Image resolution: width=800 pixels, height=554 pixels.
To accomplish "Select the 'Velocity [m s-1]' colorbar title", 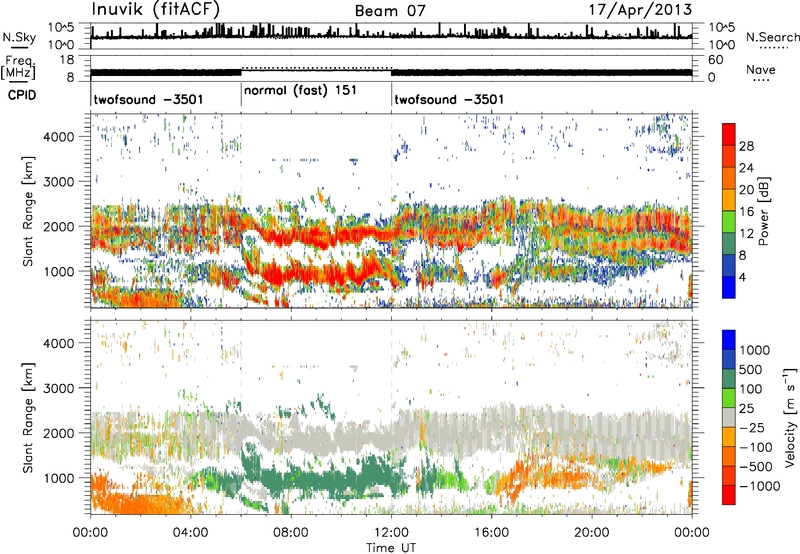I will click(x=790, y=417).
